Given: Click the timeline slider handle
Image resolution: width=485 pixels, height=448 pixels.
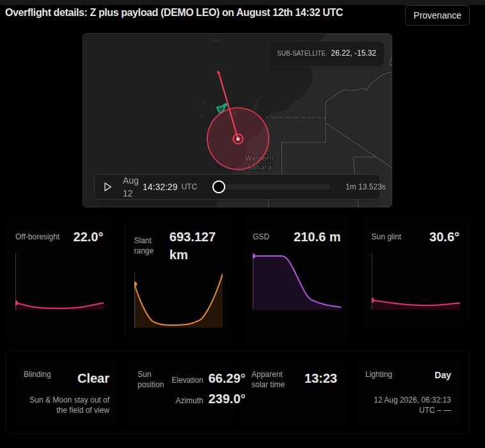Looking at the screenshot, I should (x=219, y=187).
